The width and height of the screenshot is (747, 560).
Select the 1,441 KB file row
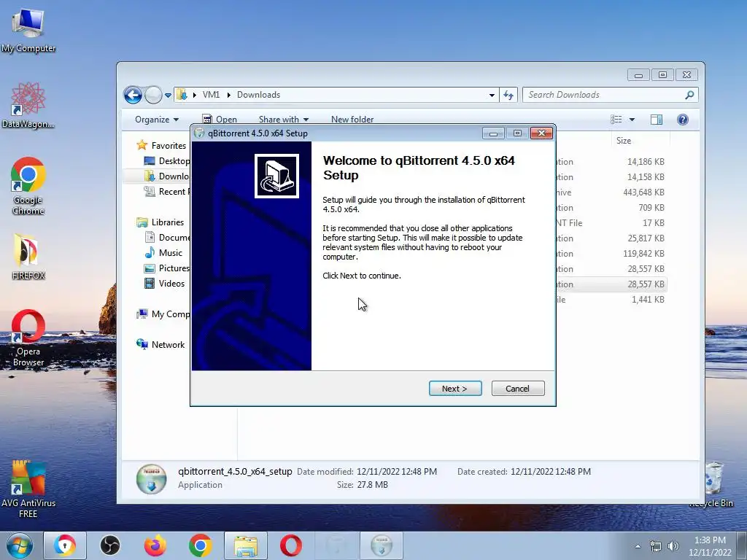coord(611,300)
